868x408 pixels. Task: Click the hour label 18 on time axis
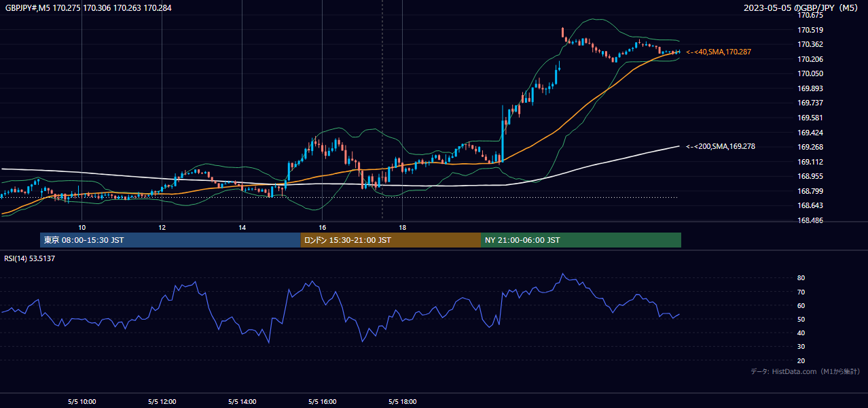point(402,227)
